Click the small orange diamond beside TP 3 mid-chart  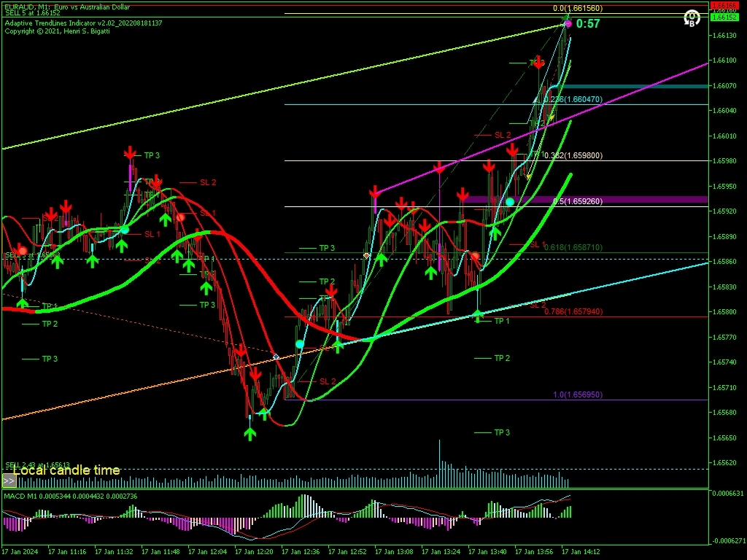[366, 256]
